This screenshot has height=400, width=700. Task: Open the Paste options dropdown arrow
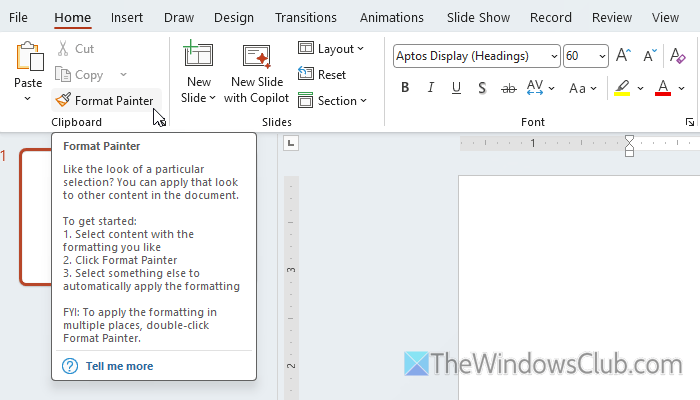[28, 98]
